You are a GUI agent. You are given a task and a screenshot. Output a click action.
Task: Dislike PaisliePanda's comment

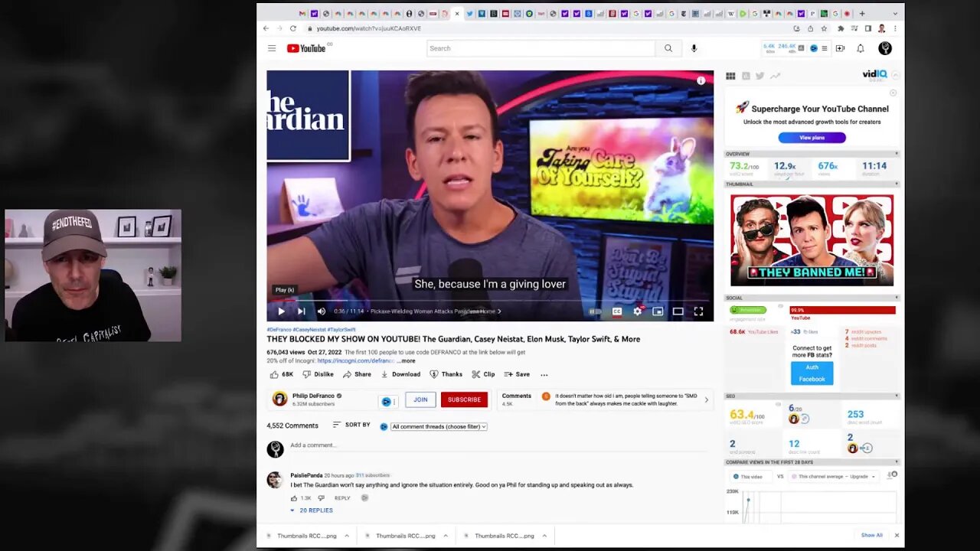(x=321, y=498)
